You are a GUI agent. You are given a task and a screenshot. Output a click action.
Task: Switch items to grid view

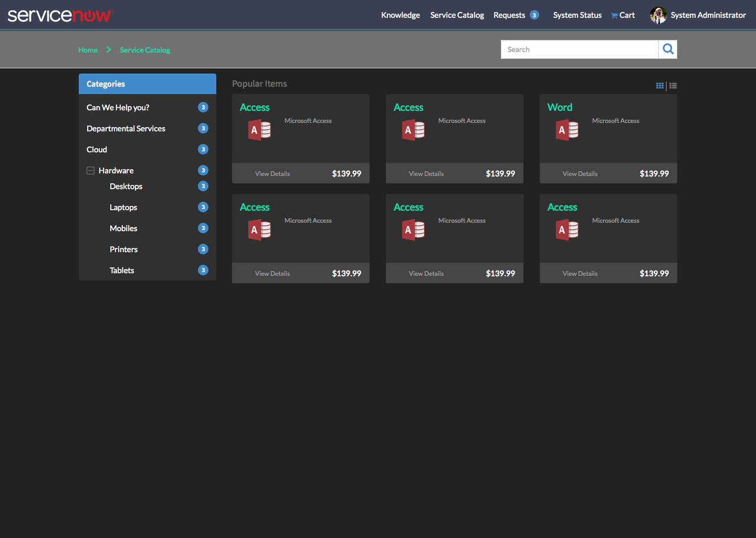coord(660,85)
